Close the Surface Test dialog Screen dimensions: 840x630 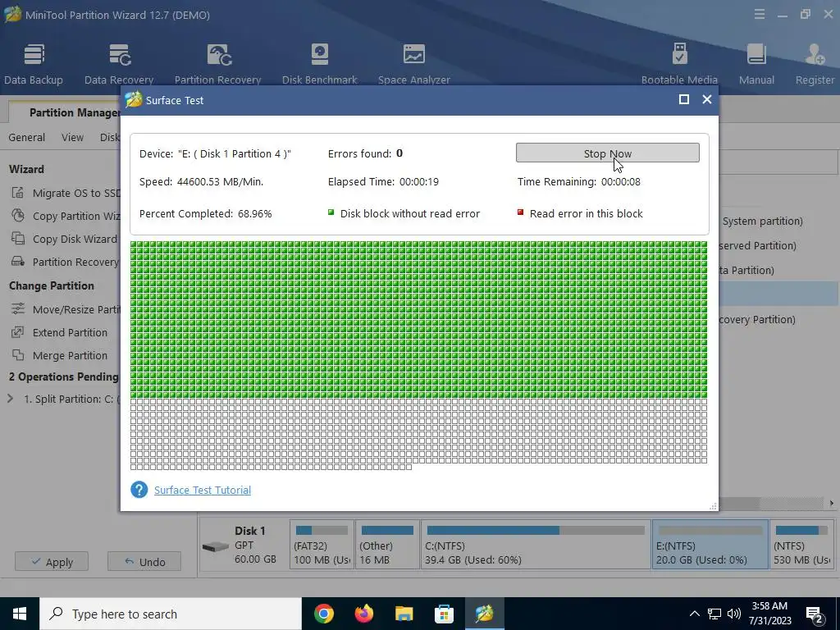tap(706, 99)
